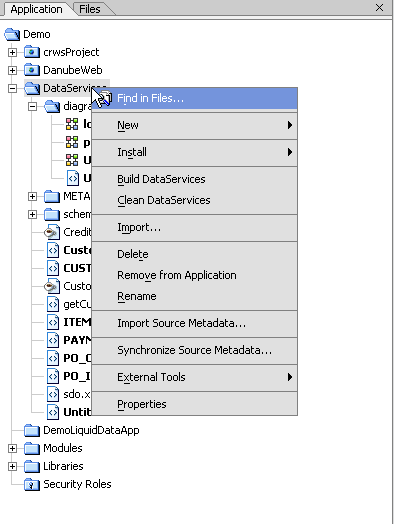Click the CUST data service icon

(x=53, y=268)
